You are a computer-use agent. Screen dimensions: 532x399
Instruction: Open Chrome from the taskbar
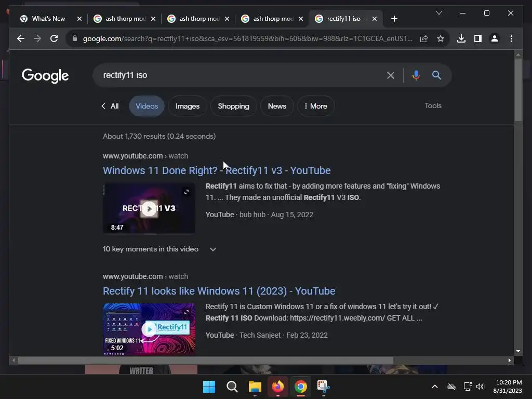click(x=301, y=387)
